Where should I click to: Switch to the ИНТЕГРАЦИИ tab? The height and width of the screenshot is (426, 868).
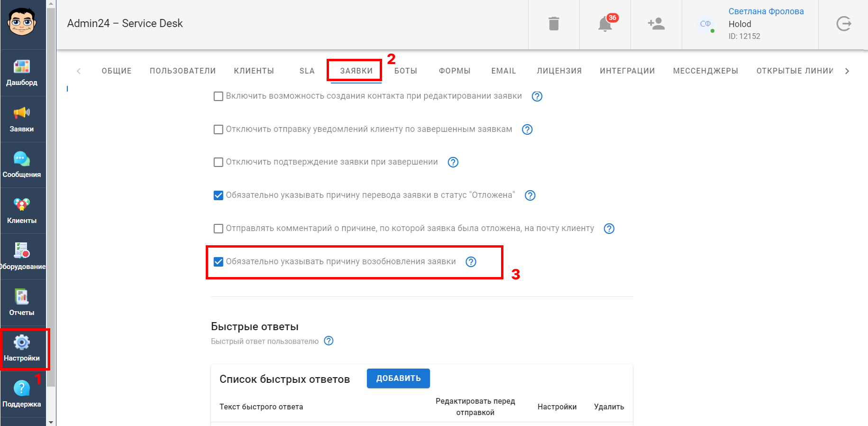pyautogui.click(x=627, y=71)
